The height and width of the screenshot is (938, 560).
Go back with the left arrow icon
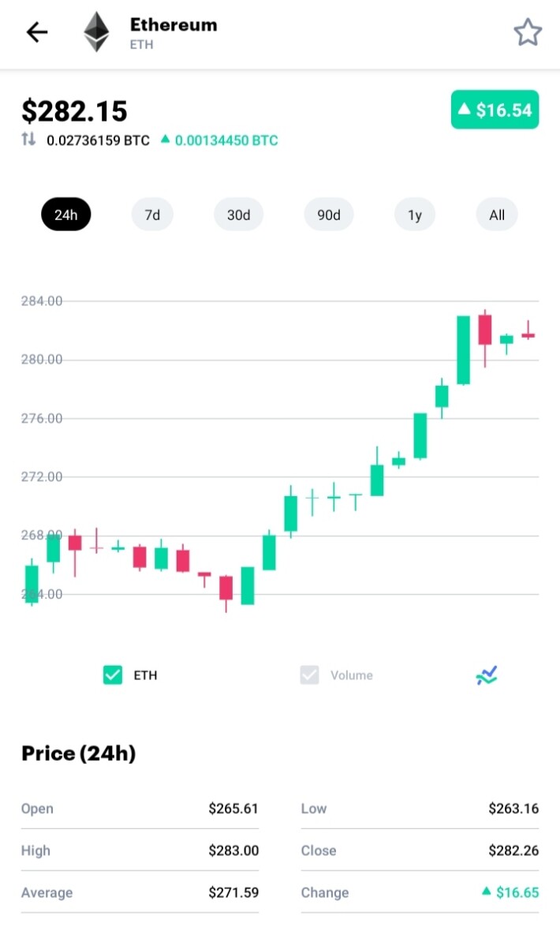(36, 32)
